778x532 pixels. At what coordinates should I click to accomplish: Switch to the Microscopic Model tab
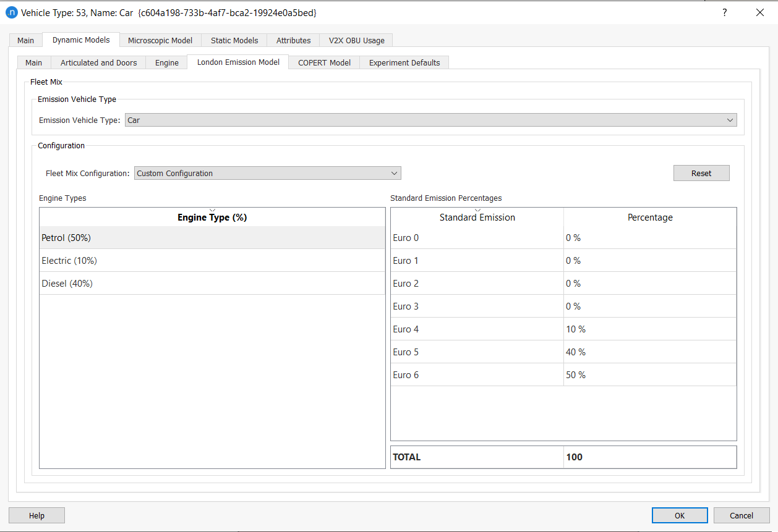tap(160, 40)
